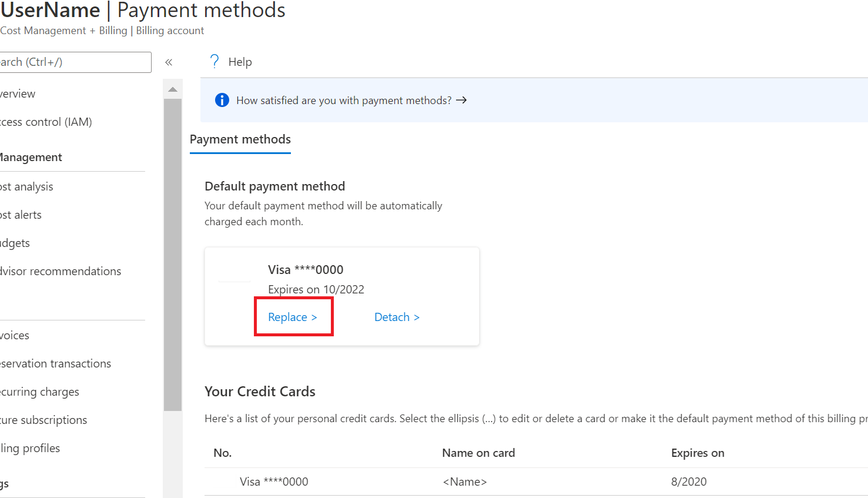Viewport: 868px width, 498px height.
Task: Click the blue info icon in banner
Action: click(x=222, y=100)
